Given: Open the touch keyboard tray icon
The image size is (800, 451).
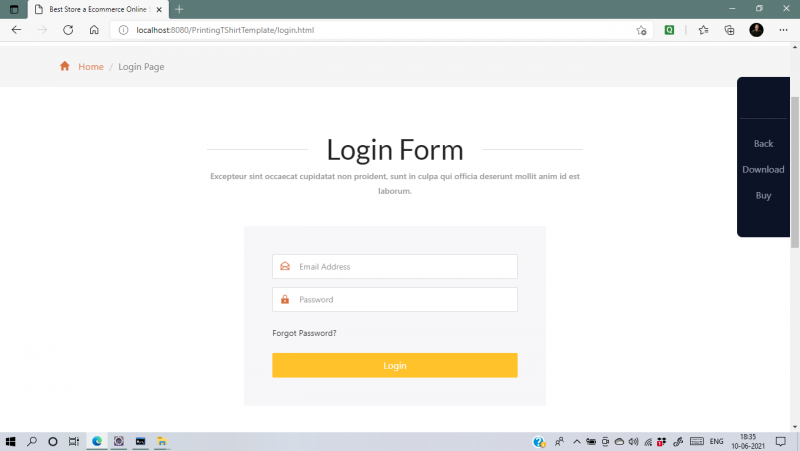Looking at the screenshot, I should [697, 442].
